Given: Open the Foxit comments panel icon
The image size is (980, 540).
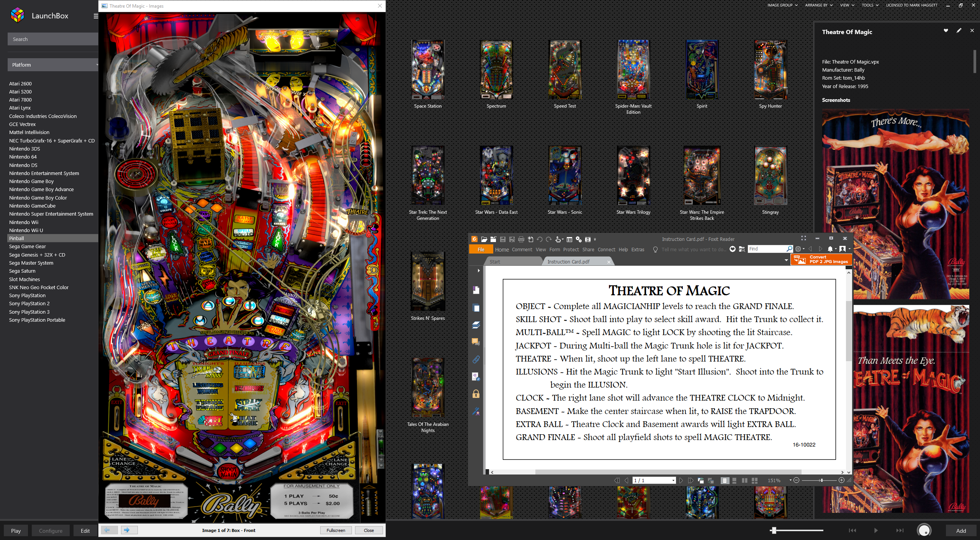Looking at the screenshot, I should tap(476, 342).
